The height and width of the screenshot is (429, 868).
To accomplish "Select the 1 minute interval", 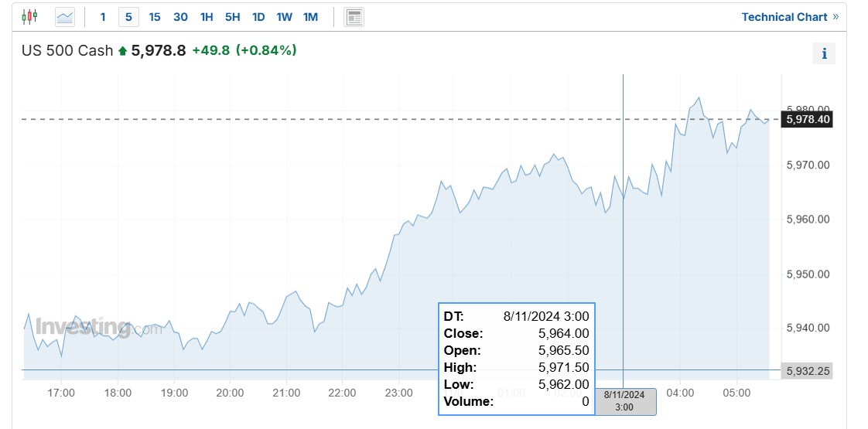I will click(x=103, y=17).
